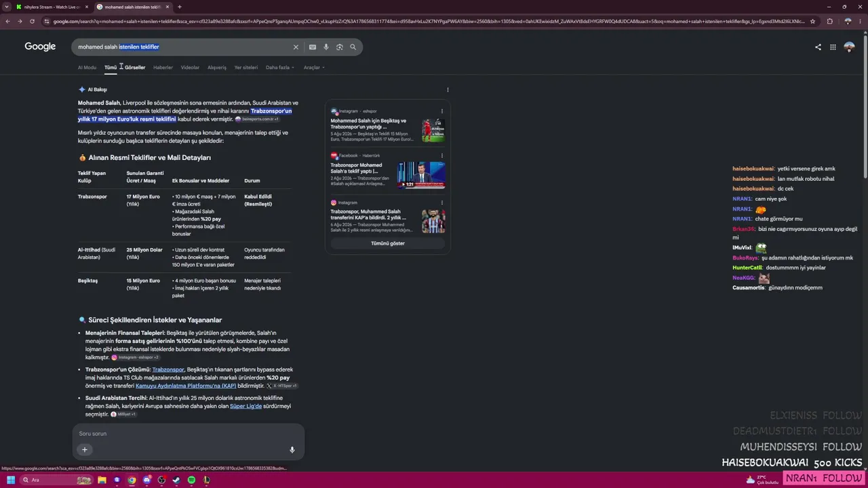Image resolution: width=868 pixels, height=488 pixels.
Task: Open the Yer siteleri tab
Action: click(246, 68)
